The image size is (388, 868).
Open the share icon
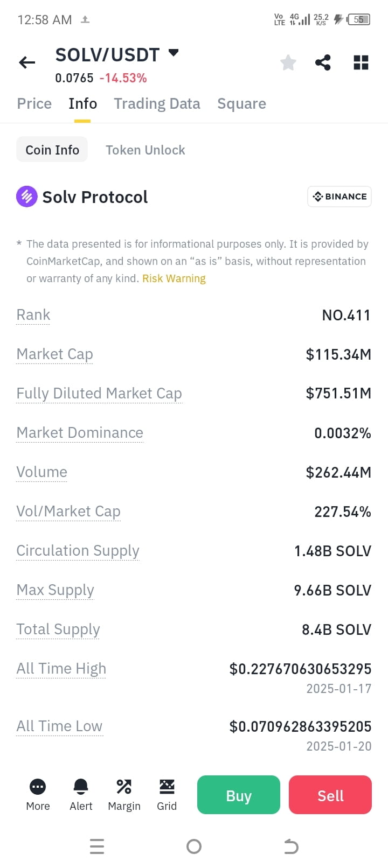pos(323,62)
